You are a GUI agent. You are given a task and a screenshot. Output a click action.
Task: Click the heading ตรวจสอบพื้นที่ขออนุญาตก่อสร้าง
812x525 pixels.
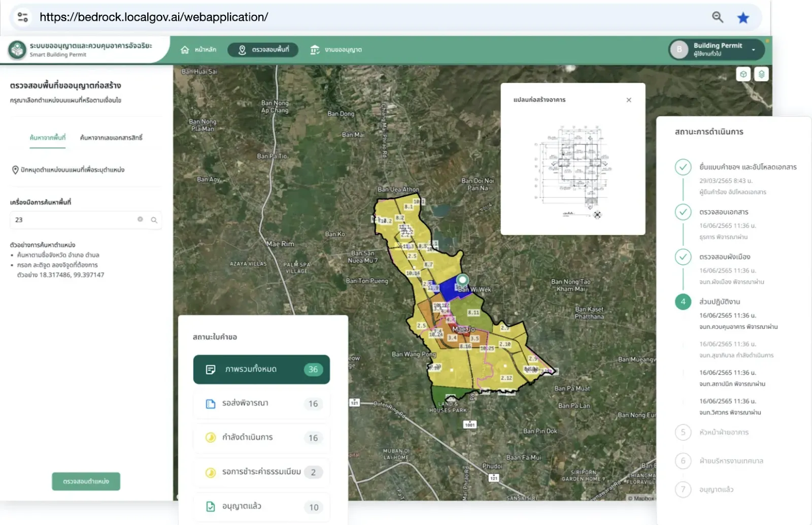tap(65, 85)
